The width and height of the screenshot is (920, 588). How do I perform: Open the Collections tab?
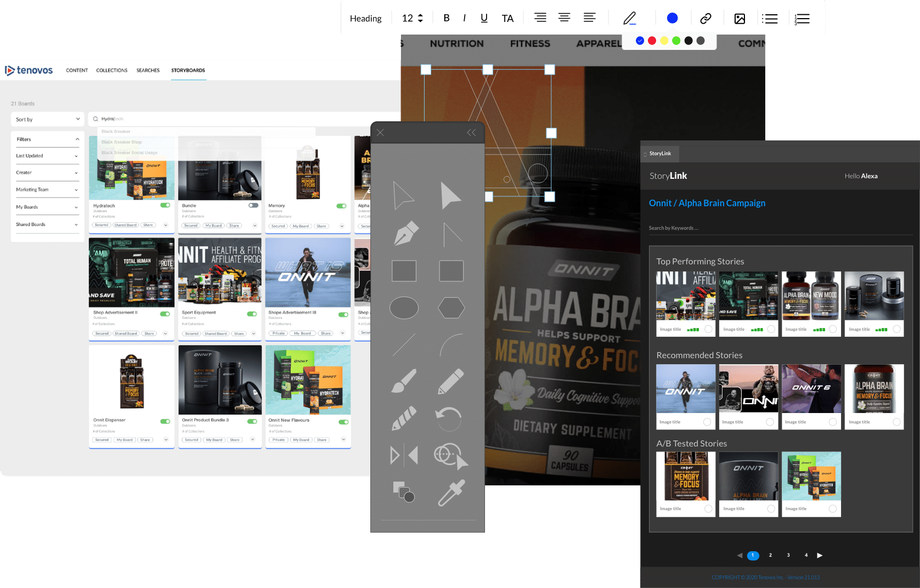[x=111, y=70]
